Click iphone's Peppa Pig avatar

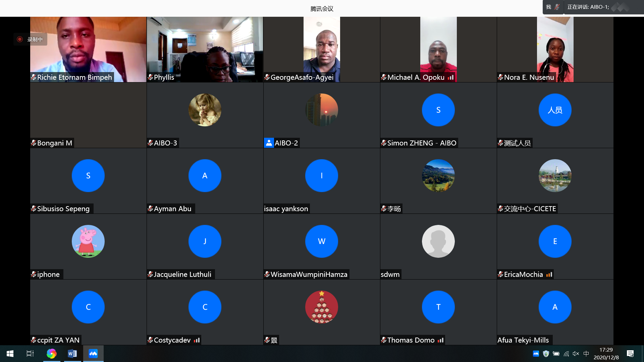pos(88,241)
